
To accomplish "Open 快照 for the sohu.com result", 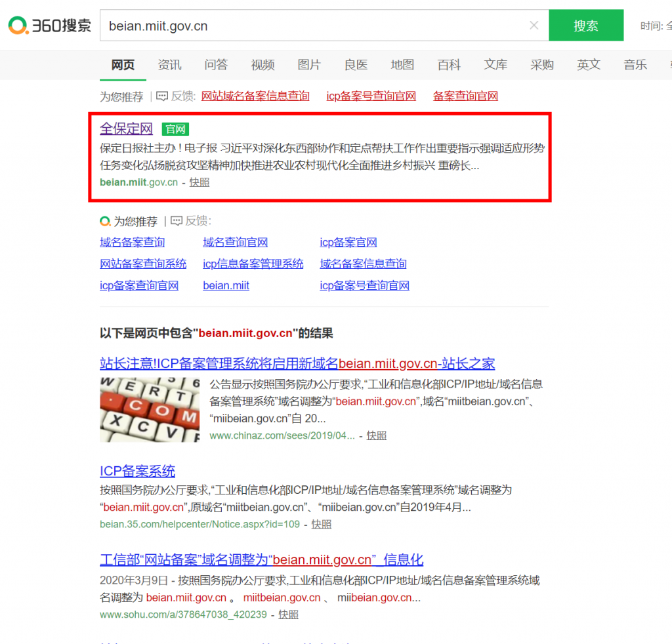I will pos(289,614).
